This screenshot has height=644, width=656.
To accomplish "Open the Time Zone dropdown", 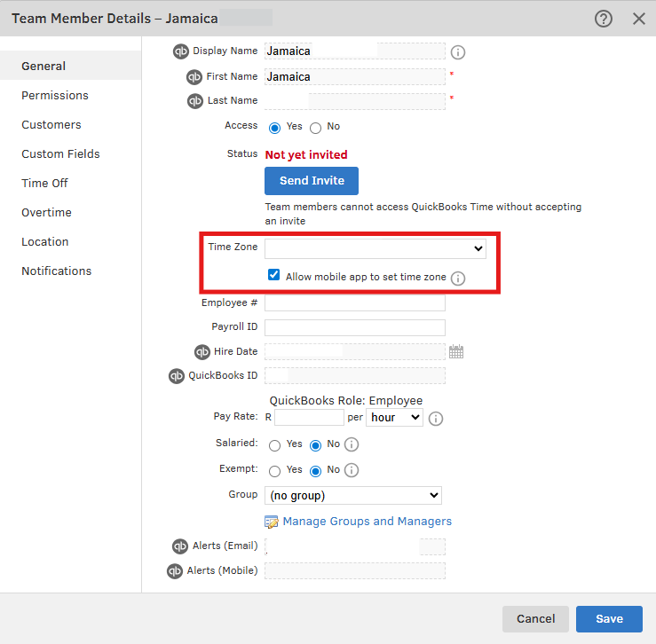I will tap(375, 248).
